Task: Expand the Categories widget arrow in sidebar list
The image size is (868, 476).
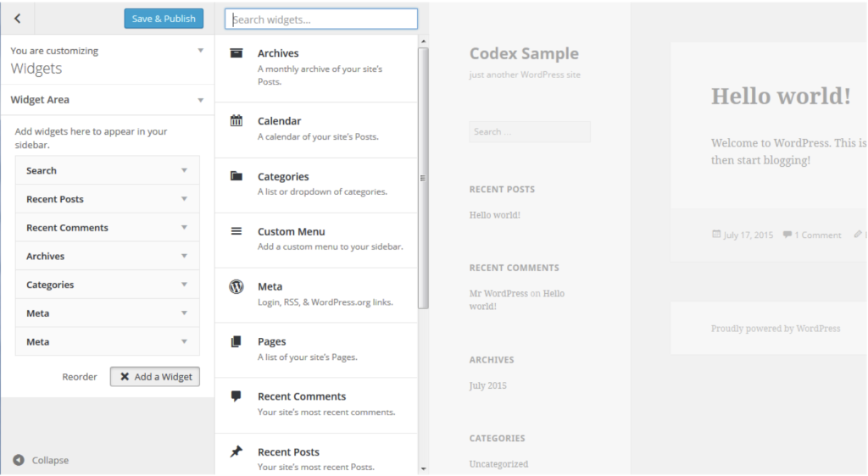Action: 184,285
